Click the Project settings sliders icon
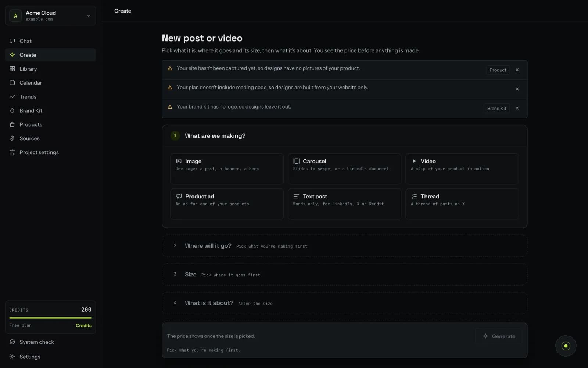Image resolution: width=588 pixels, height=368 pixels. pos(12,152)
